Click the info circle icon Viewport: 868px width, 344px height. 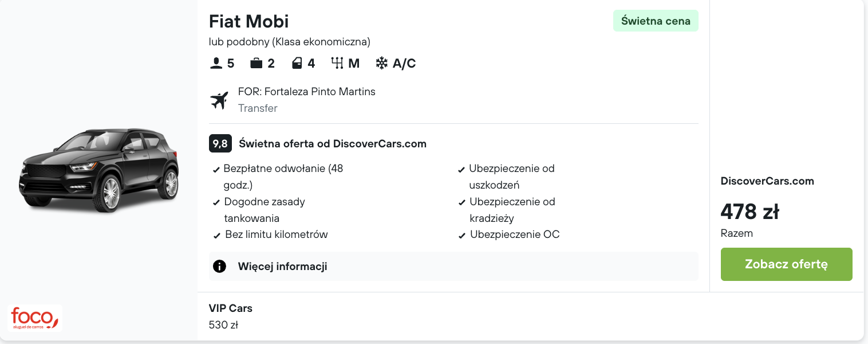tap(219, 267)
